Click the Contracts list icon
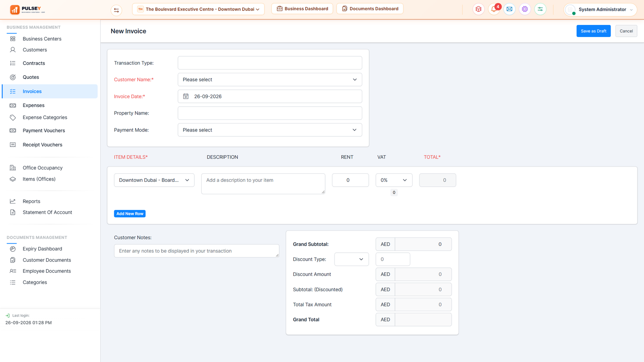The height and width of the screenshot is (362, 644). 13,63
